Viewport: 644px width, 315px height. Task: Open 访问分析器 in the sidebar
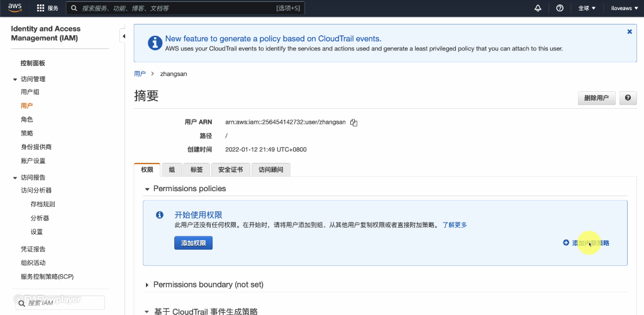click(x=36, y=190)
